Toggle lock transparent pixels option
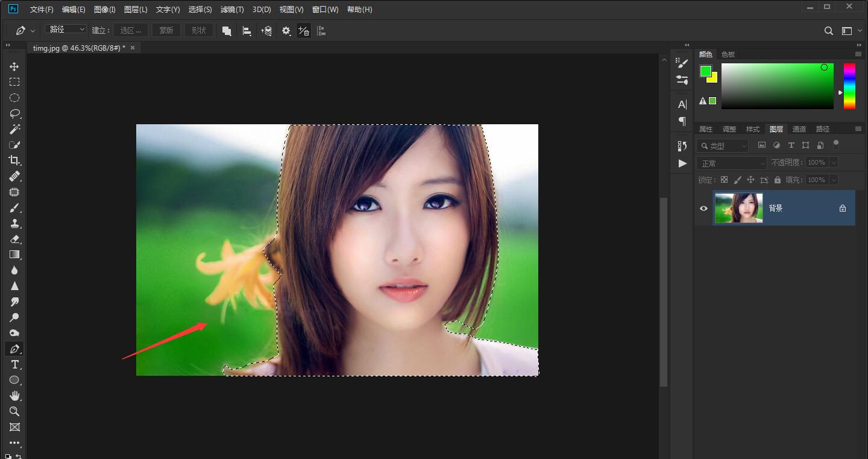The image size is (868, 459). click(724, 180)
